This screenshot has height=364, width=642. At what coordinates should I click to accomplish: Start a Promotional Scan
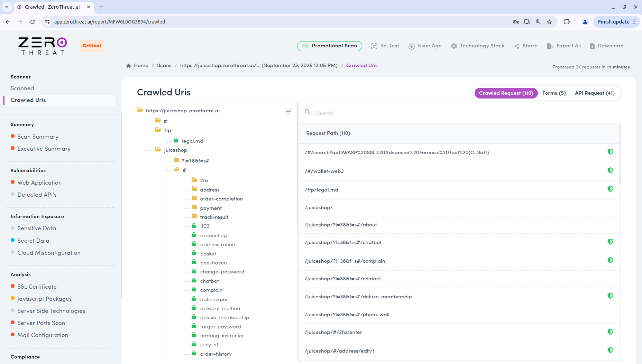pyautogui.click(x=329, y=46)
